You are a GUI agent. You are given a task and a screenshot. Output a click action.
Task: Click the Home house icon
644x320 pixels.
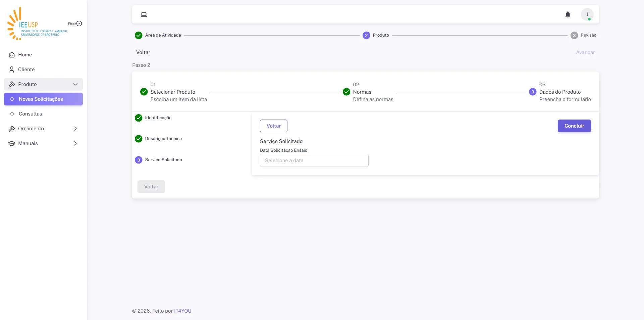point(12,55)
